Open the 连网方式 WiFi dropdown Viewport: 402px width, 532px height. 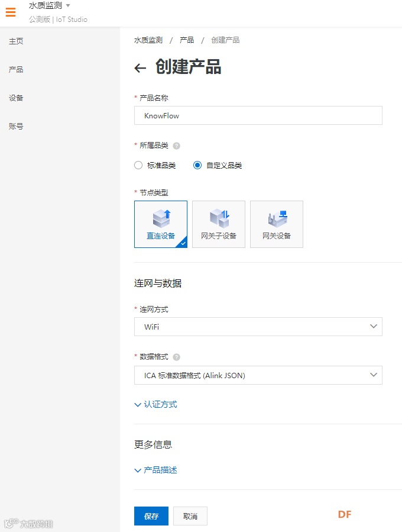pyautogui.click(x=258, y=327)
